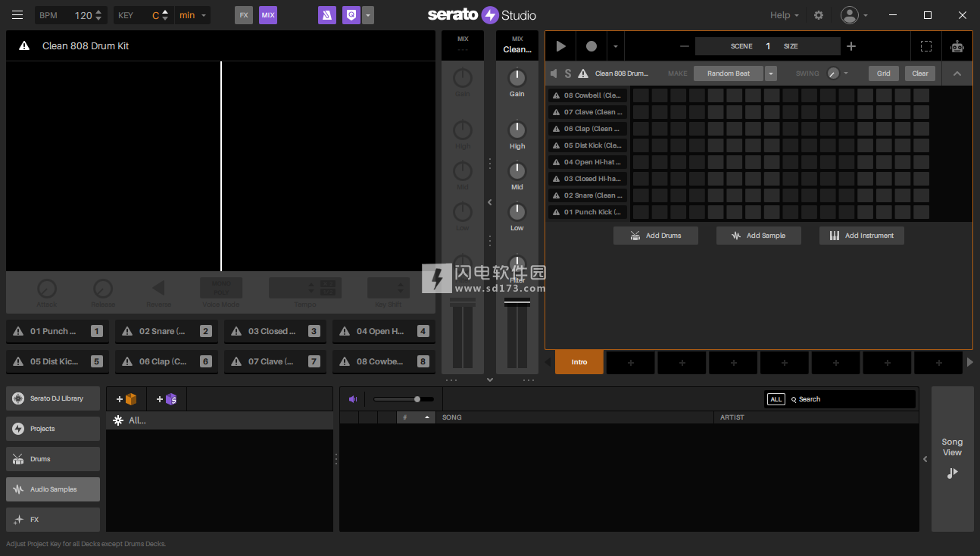
Task: Click Add Sample button
Action: 759,236
